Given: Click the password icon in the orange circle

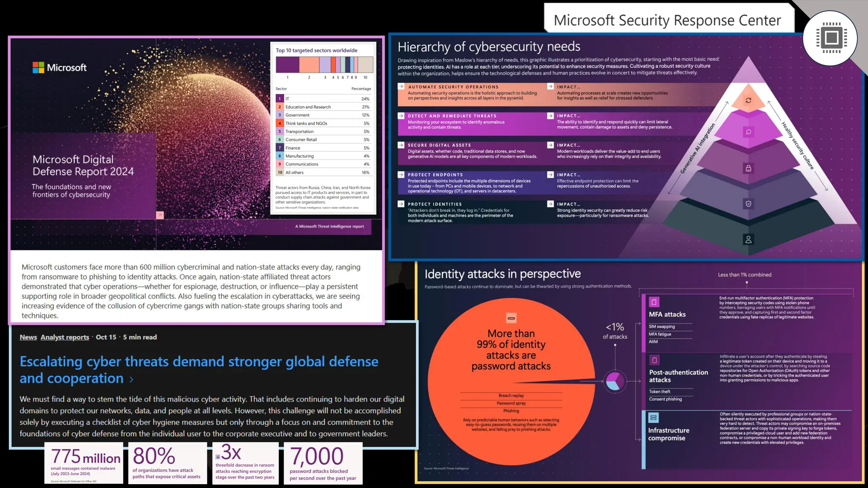Looking at the screenshot, I should coord(511,318).
